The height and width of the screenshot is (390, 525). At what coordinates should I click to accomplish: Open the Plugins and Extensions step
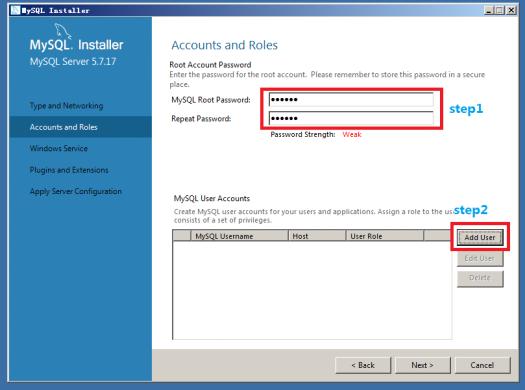[x=69, y=170]
